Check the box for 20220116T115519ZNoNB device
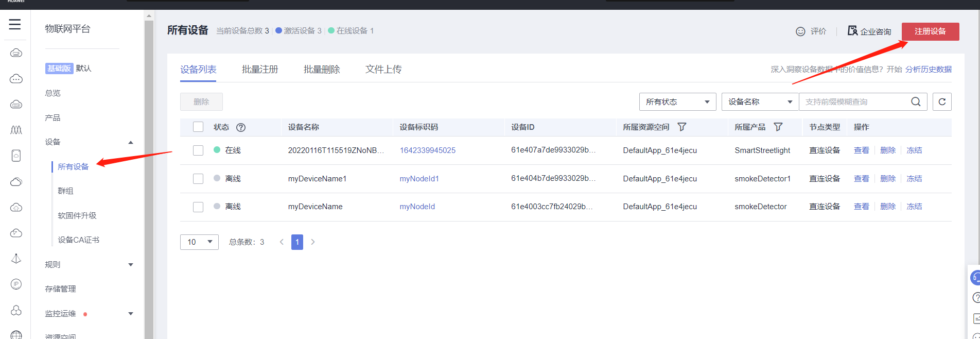The width and height of the screenshot is (980, 339). point(198,150)
